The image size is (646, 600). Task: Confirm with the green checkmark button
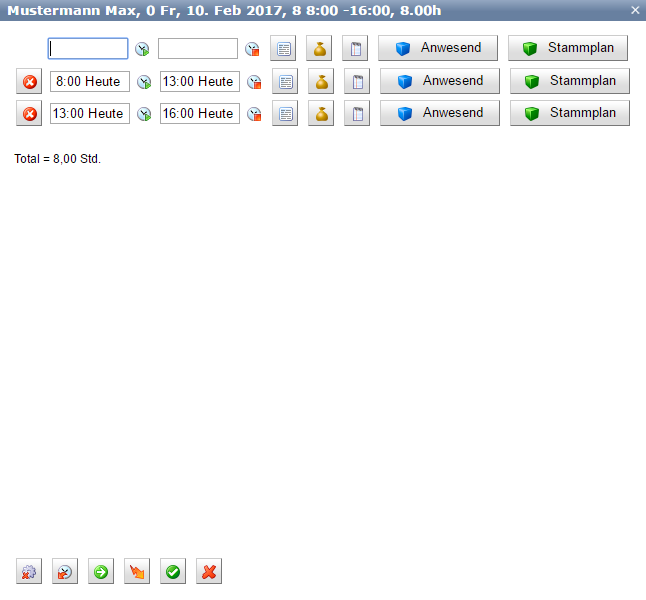(x=173, y=572)
